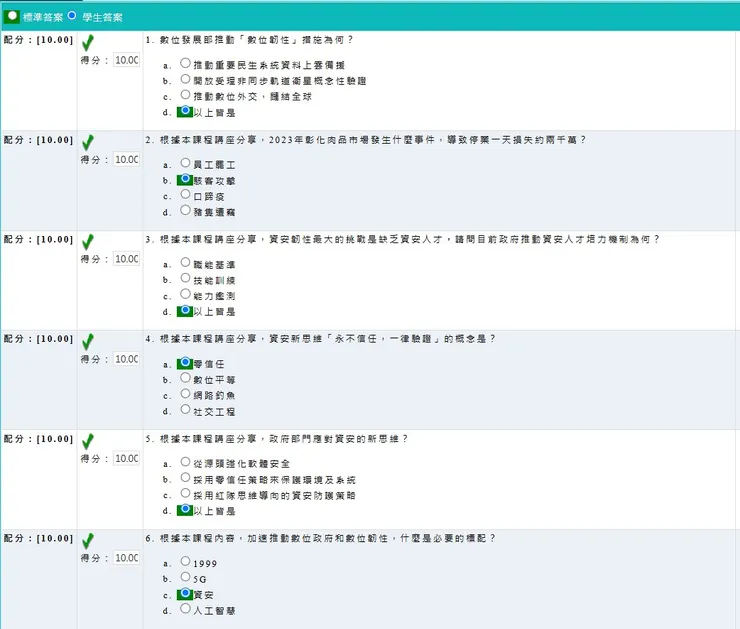Choose option c 推動數位外交，鏈結全球

[185, 95]
